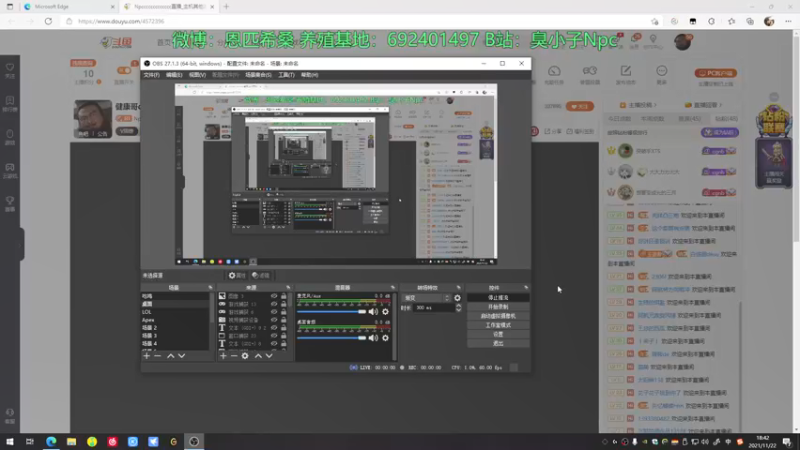Move the selected scene up in the Scenes dock
The width and height of the screenshot is (800, 450).
(170, 356)
